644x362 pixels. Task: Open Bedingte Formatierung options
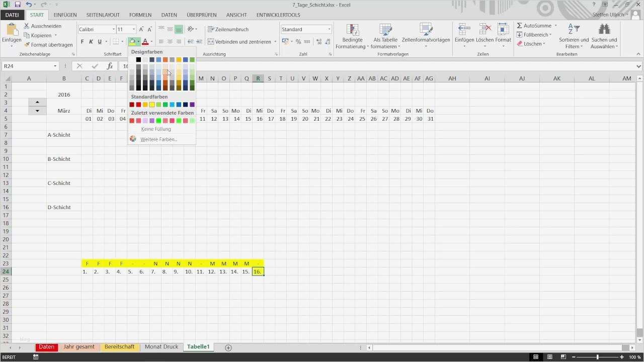[x=352, y=36]
